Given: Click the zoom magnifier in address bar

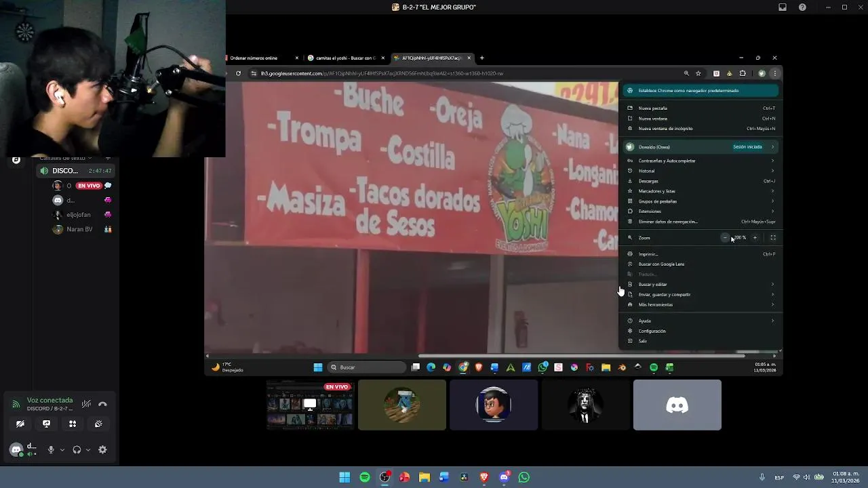Looking at the screenshot, I should [x=686, y=73].
